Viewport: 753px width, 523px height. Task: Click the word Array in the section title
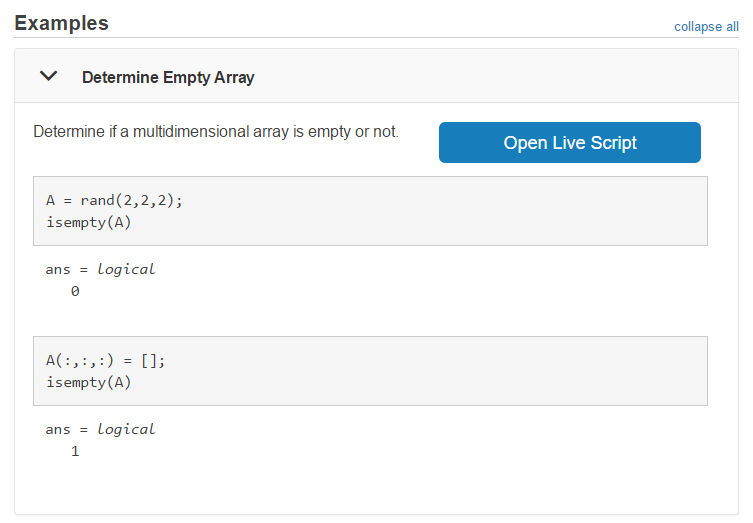click(233, 77)
